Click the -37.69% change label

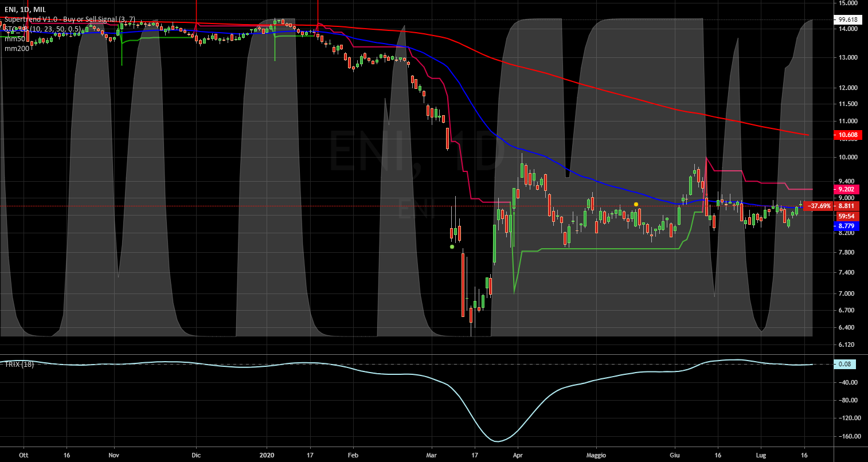[x=819, y=206]
